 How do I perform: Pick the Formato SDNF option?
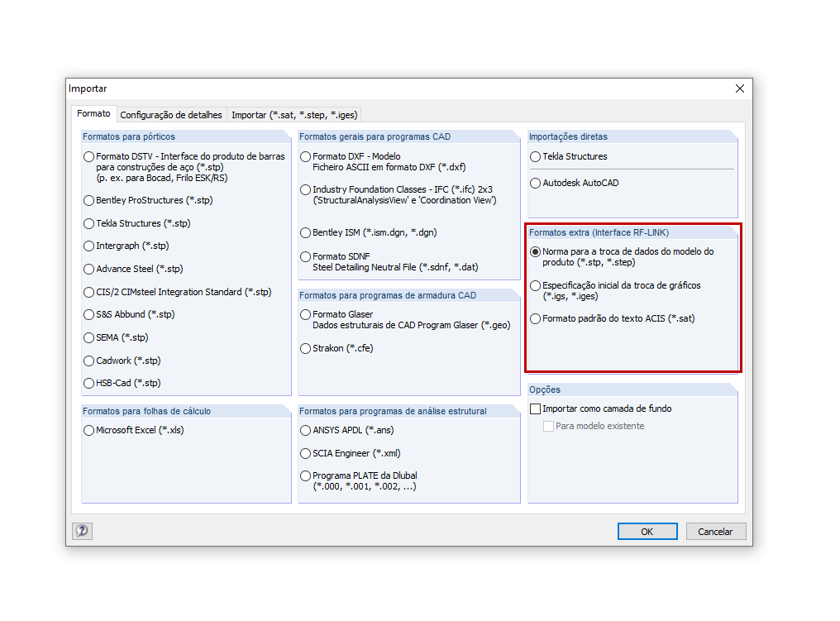(304, 256)
